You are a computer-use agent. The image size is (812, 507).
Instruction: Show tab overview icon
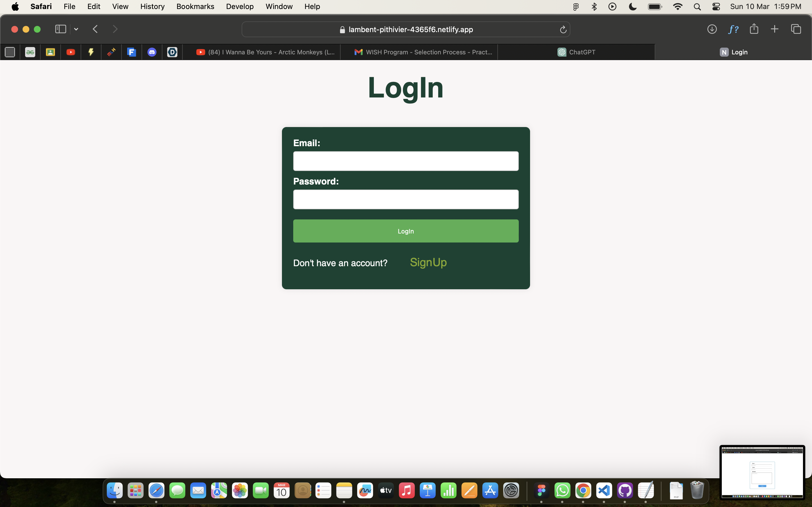(796, 29)
